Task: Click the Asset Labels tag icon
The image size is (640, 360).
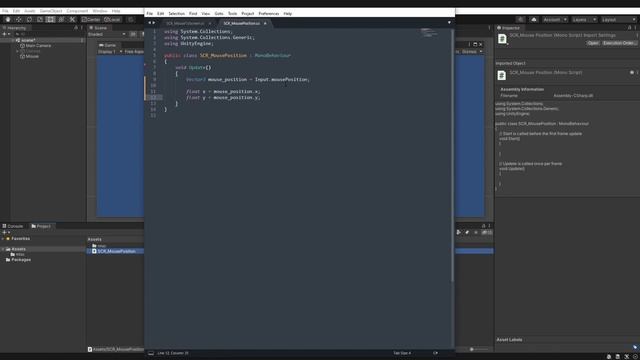Action: pos(635,347)
